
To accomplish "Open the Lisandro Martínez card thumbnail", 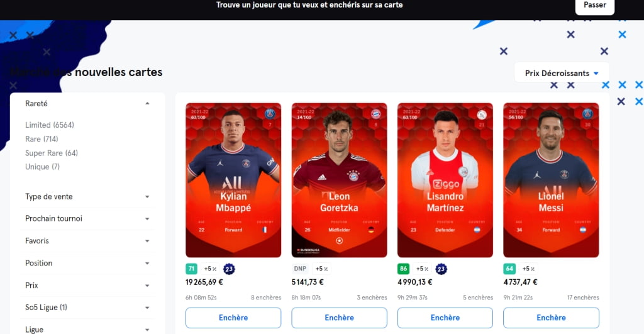I will pos(445,180).
